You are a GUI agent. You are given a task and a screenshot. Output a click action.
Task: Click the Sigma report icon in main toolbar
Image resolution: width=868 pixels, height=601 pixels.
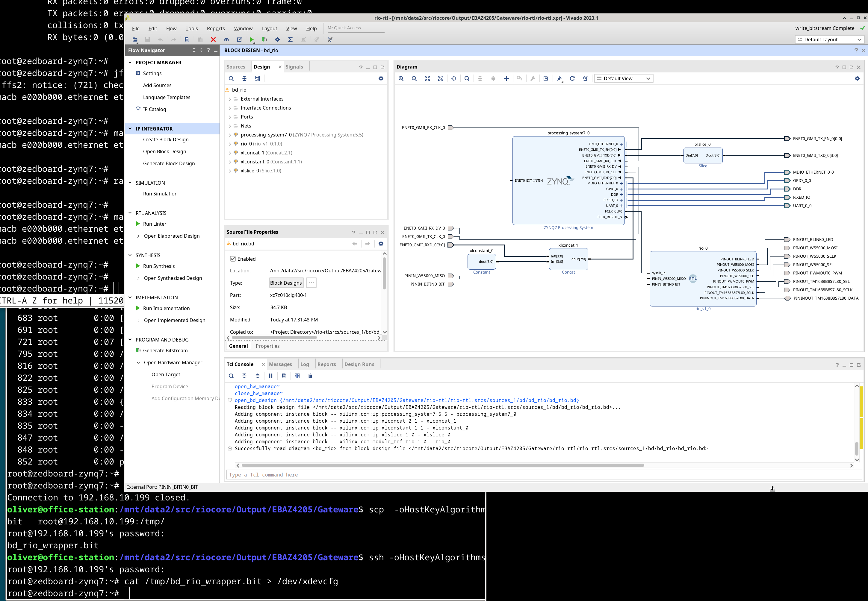tap(291, 40)
